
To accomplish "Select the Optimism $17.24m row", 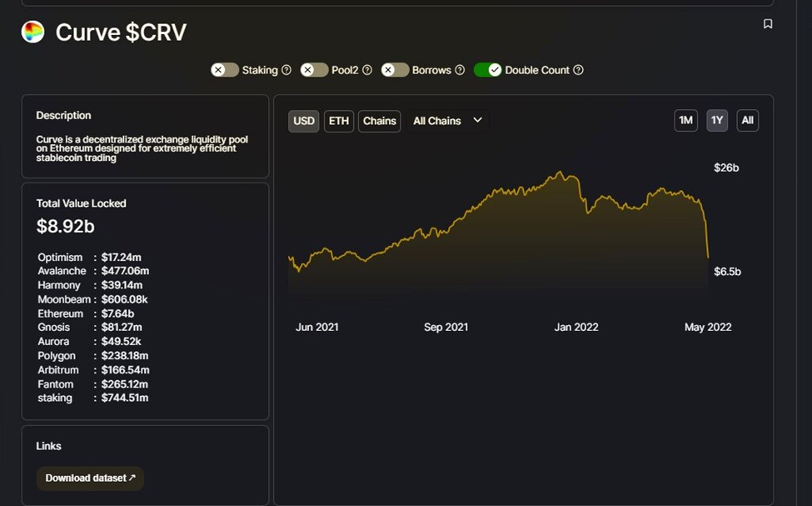I will pyautogui.click(x=89, y=257).
